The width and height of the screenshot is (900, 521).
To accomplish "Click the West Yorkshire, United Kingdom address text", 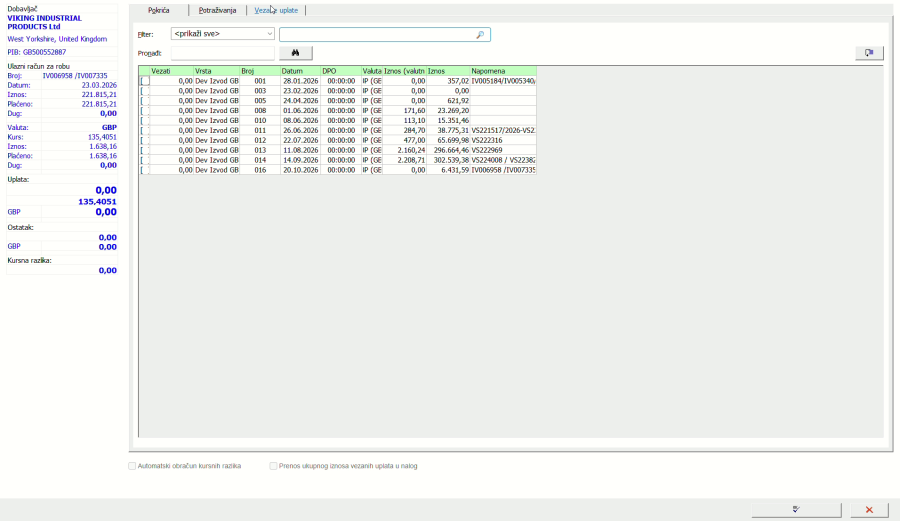I will coord(57,39).
